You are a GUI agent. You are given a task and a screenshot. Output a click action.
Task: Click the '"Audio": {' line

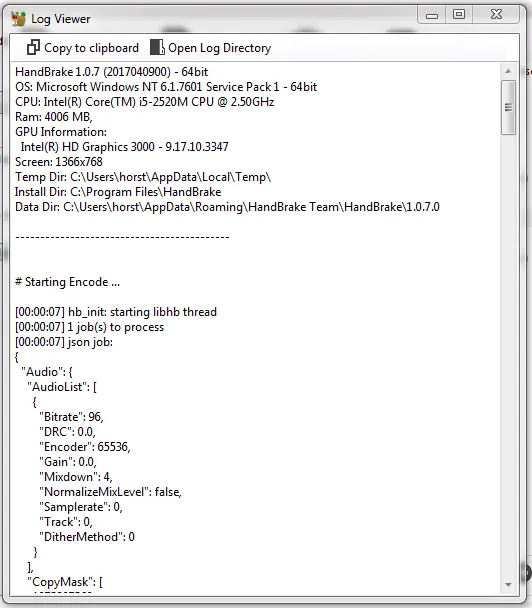pos(47,372)
